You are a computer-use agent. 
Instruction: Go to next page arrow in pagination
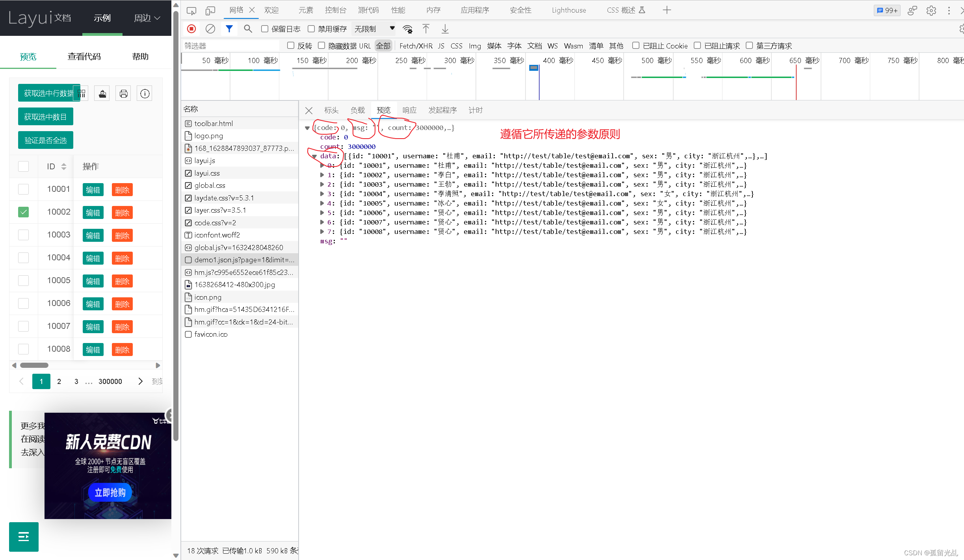point(140,381)
